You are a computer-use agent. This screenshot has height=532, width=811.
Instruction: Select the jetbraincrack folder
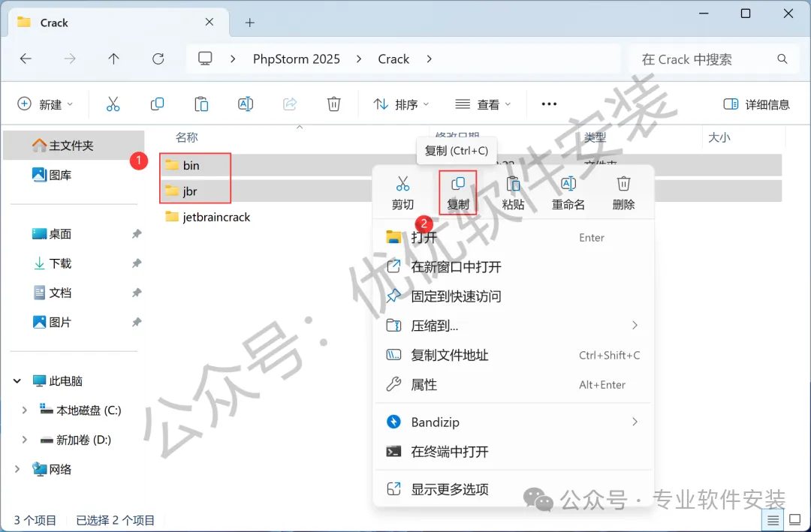(208, 217)
